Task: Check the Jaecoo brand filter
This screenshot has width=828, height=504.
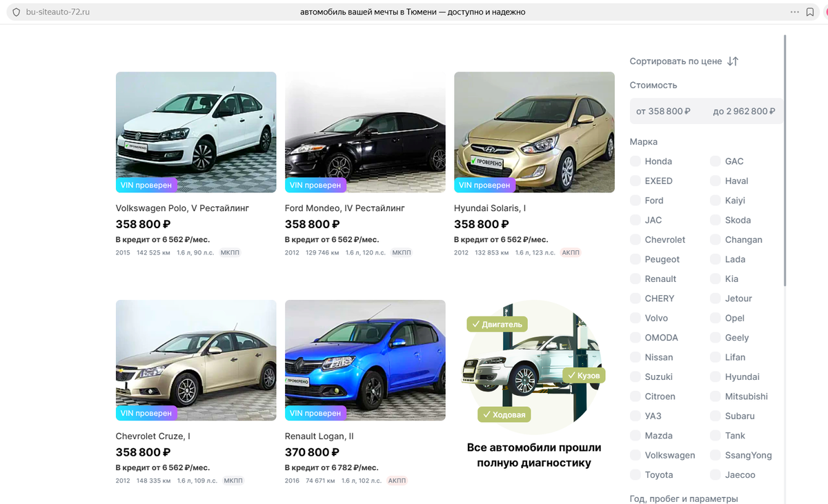Action: 715,475
